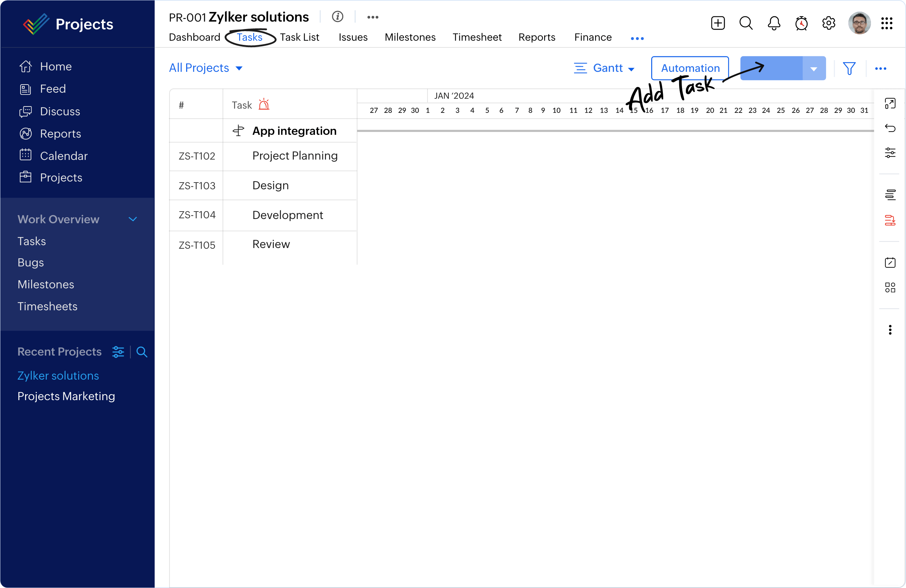Select the Review task ZS-T105
Screen dimensions: 906x588
(x=271, y=244)
